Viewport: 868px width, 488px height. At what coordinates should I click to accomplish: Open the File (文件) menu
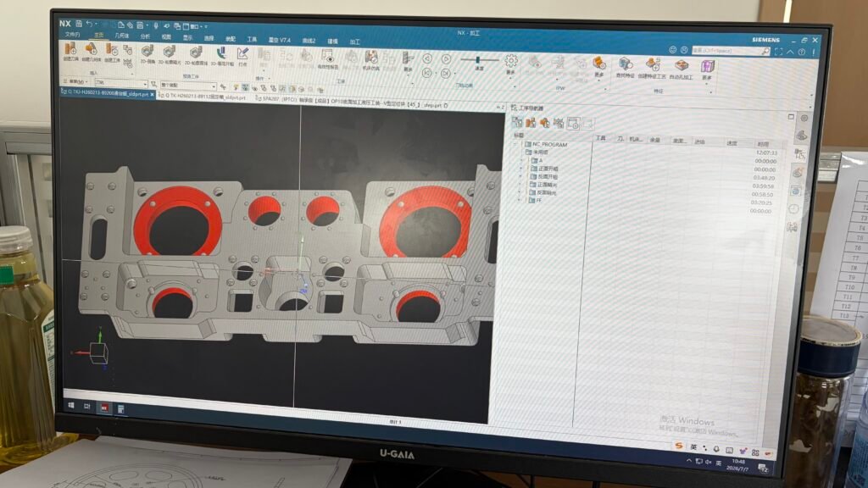[73, 34]
